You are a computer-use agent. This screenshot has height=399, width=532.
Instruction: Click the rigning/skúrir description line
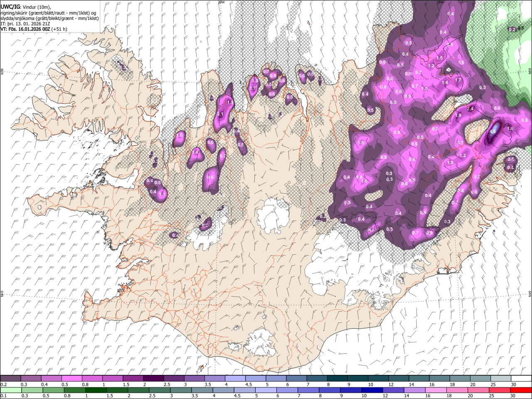48,12
